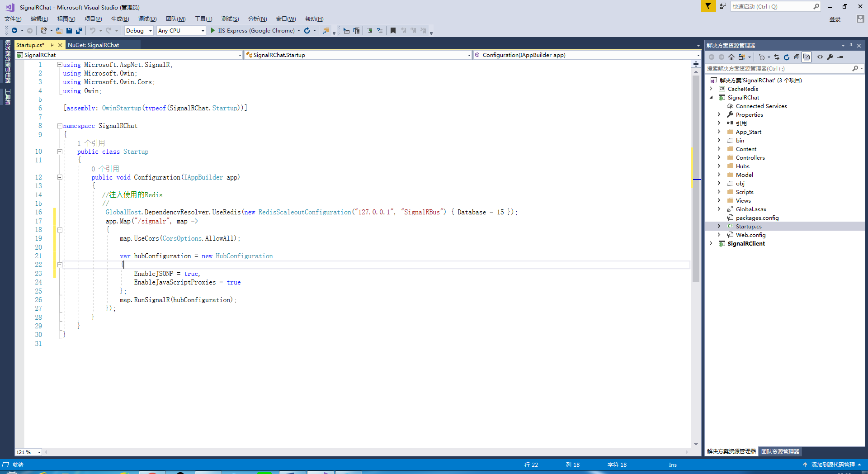Collapse the namespace SignalRChat outline
Viewport: 868px width, 474px height.
59,126
